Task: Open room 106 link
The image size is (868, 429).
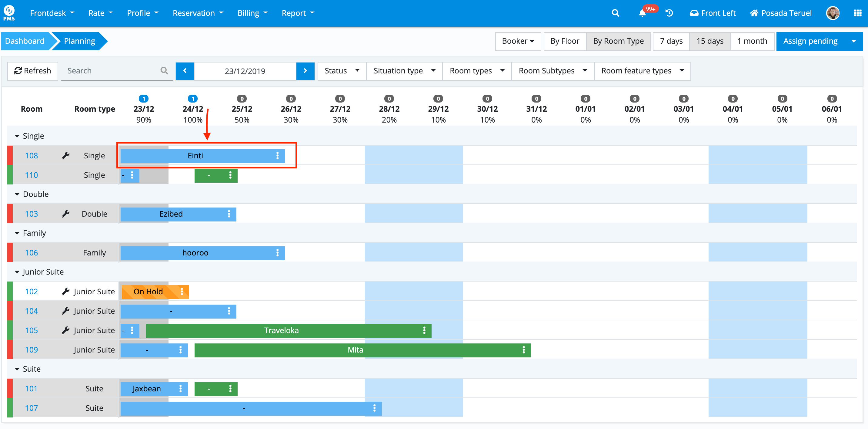Action: [31, 253]
